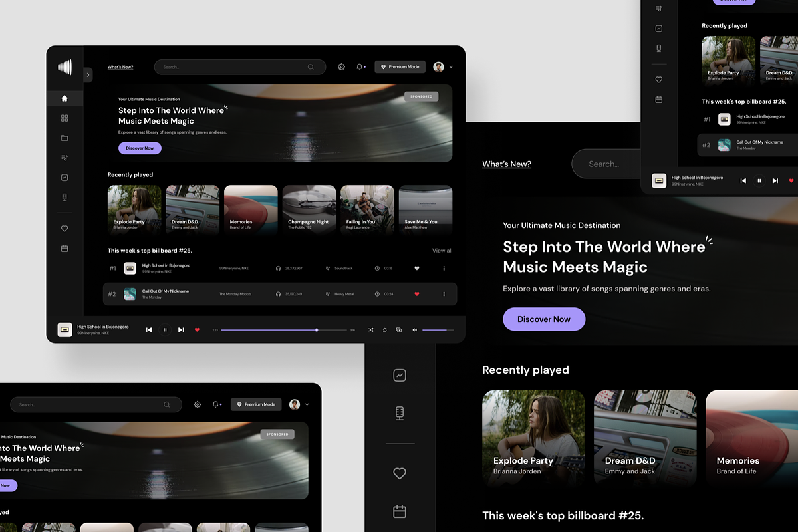
Task: Skip to previous track in main window player
Action: tap(149, 330)
